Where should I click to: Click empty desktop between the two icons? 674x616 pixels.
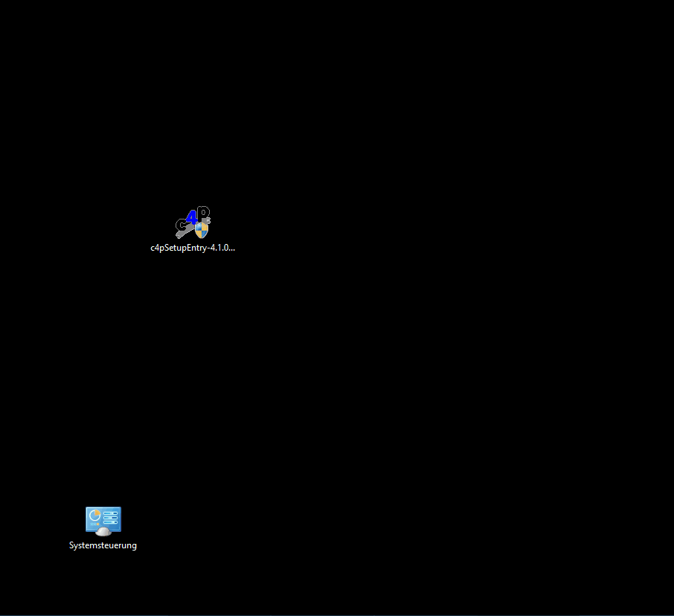coord(149,379)
